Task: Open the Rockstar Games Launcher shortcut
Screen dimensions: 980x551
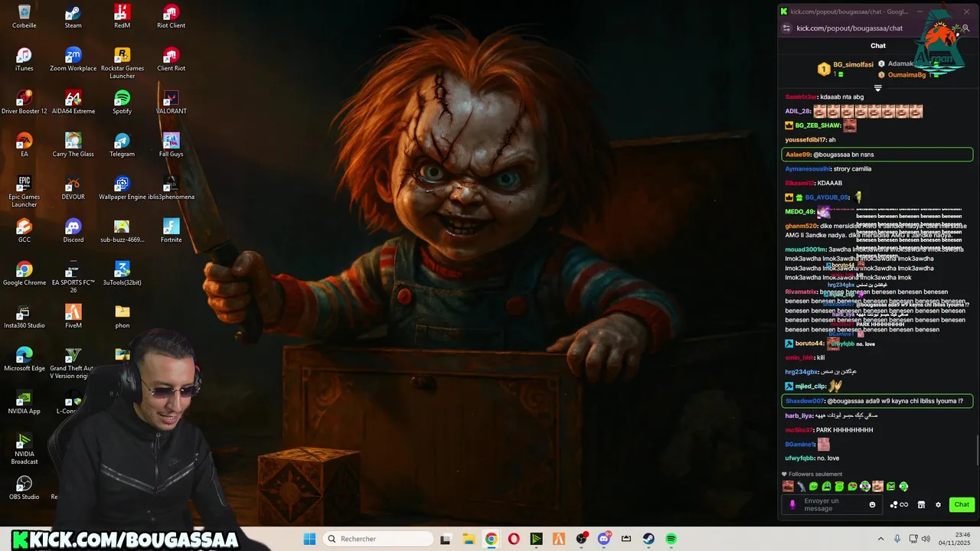Action: point(122,63)
